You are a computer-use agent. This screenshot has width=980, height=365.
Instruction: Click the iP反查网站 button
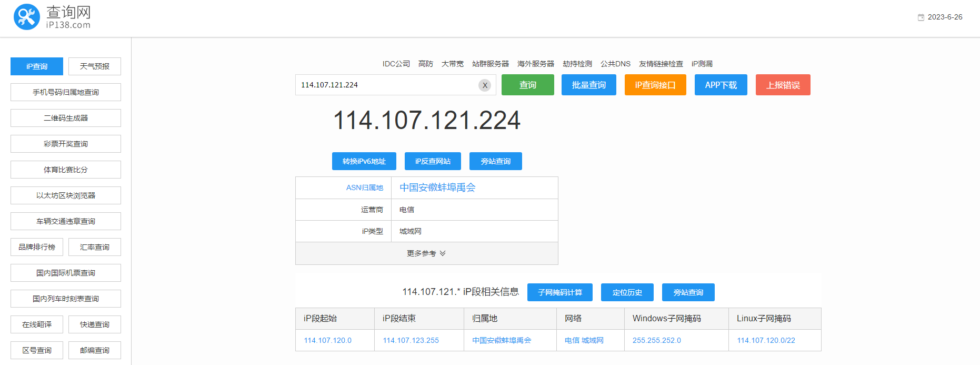[433, 161]
